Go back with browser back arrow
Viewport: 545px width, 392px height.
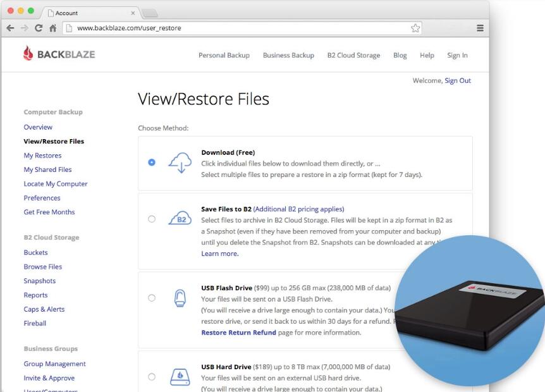(x=10, y=28)
